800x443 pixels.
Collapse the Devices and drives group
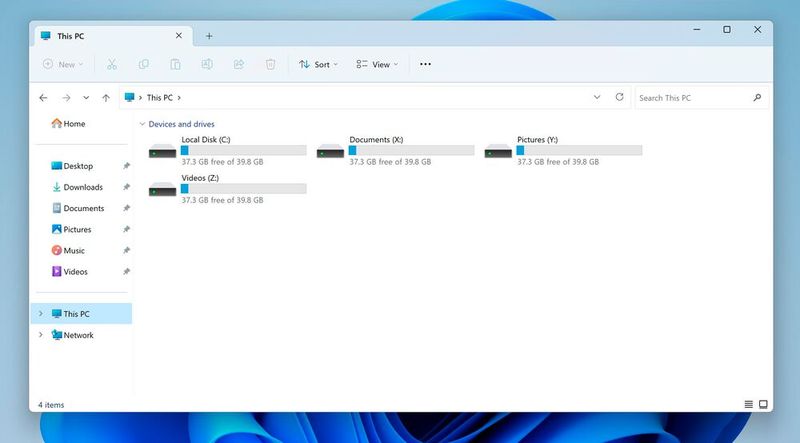[x=142, y=124]
